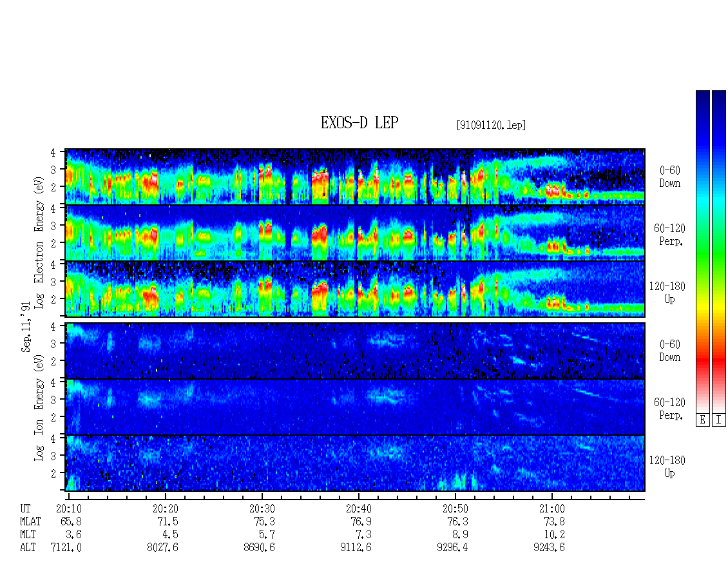Select the MLT value 3.6
The width and height of the screenshot is (728, 564).
coord(73,535)
